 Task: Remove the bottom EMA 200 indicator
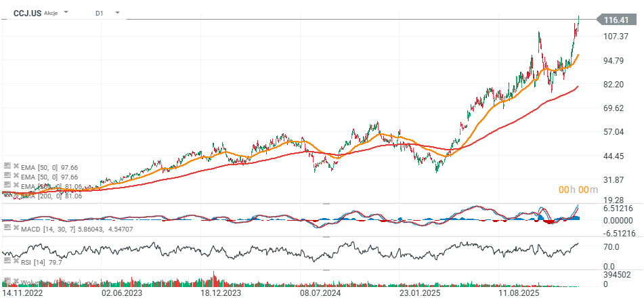click(15, 195)
